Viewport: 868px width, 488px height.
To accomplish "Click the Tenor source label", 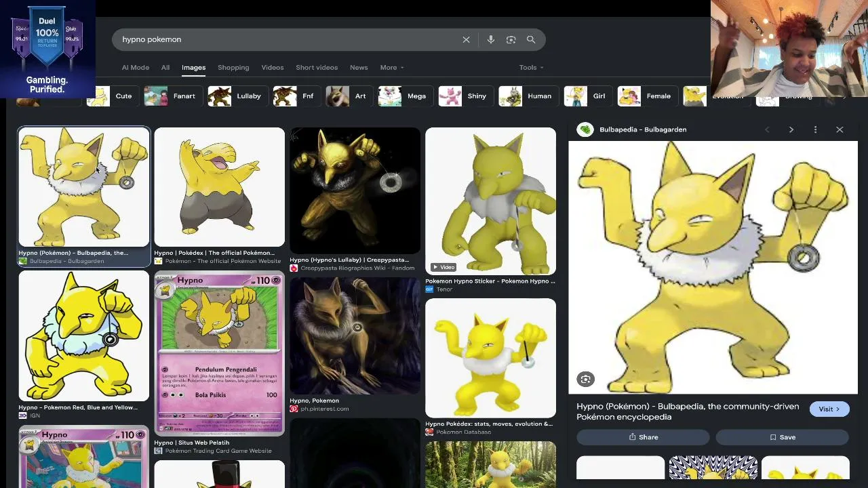I will (444, 289).
